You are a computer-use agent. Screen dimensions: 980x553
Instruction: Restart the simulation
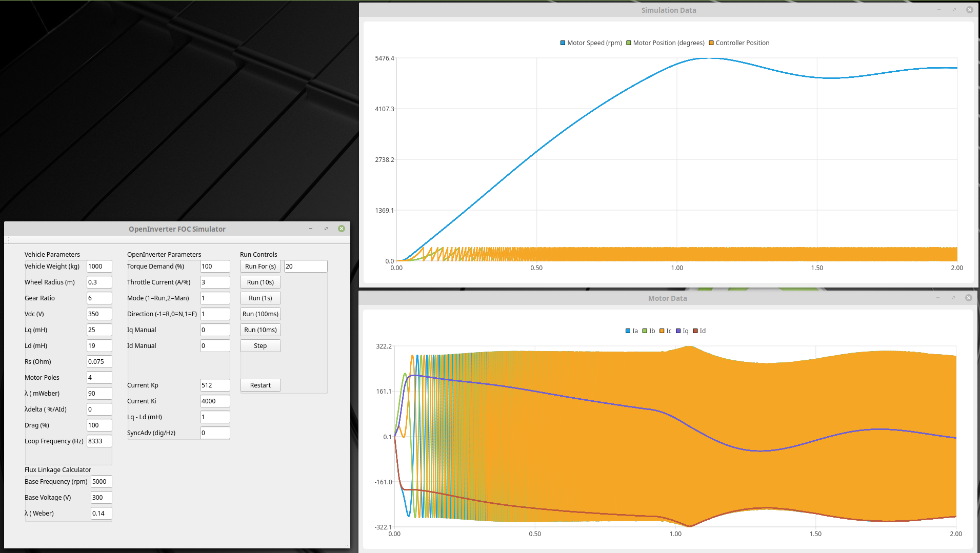261,385
